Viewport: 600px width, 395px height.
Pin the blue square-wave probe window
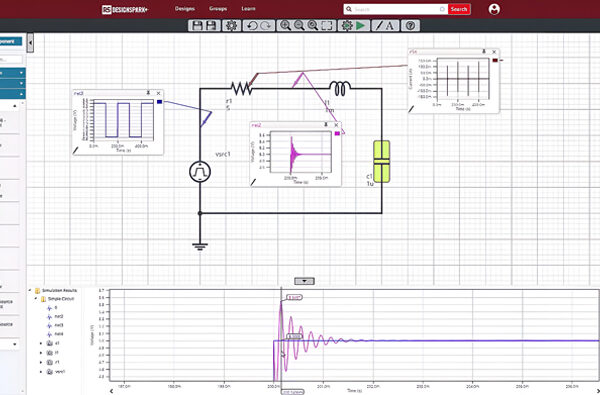pos(148,93)
